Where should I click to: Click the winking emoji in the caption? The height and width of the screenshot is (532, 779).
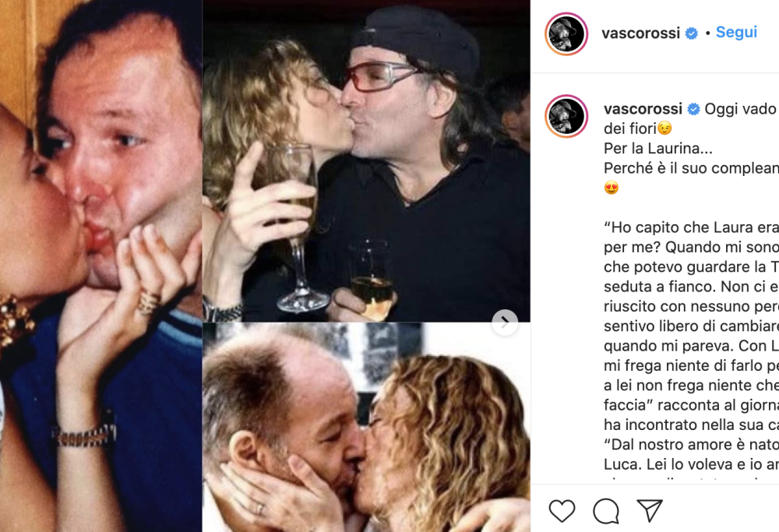coord(664,129)
